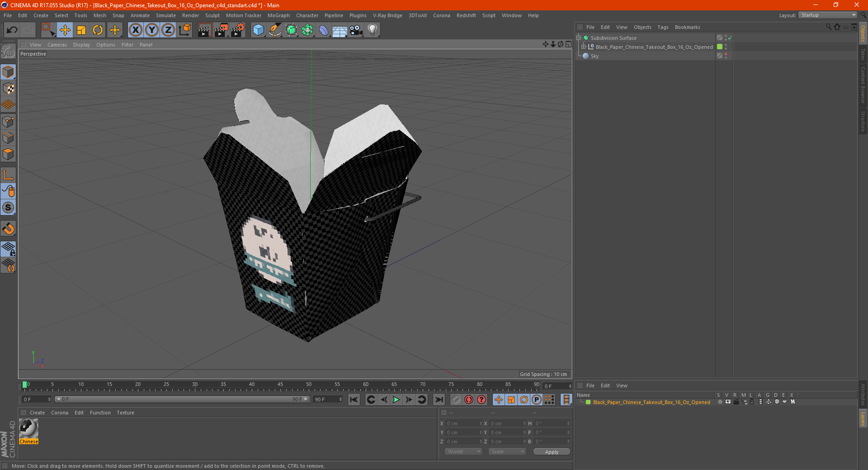This screenshot has width=868, height=470.
Task: Open material manager Texture menu
Action: [125, 413]
